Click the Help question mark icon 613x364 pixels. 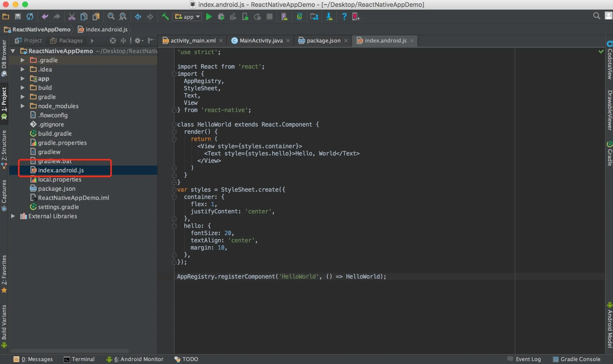[x=344, y=17]
